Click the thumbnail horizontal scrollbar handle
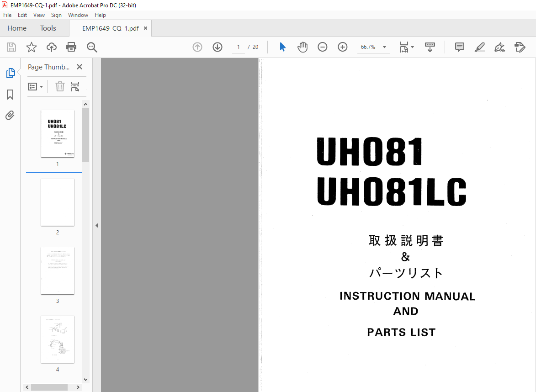This screenshot has height=392, width=536. [49, 387]
